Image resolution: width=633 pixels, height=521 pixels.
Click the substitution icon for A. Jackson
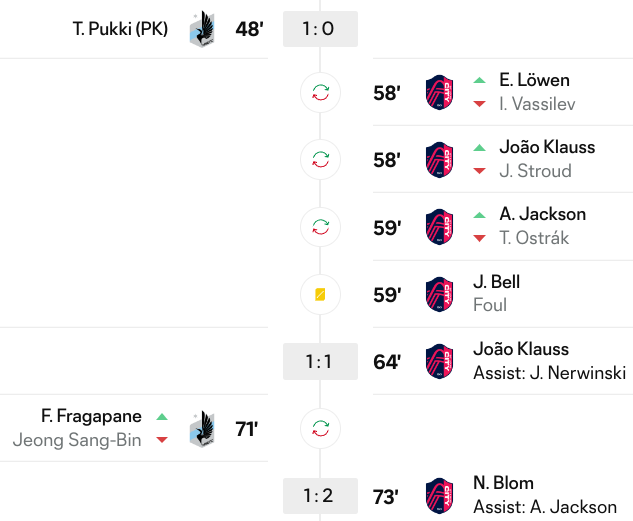click(320, 227)
